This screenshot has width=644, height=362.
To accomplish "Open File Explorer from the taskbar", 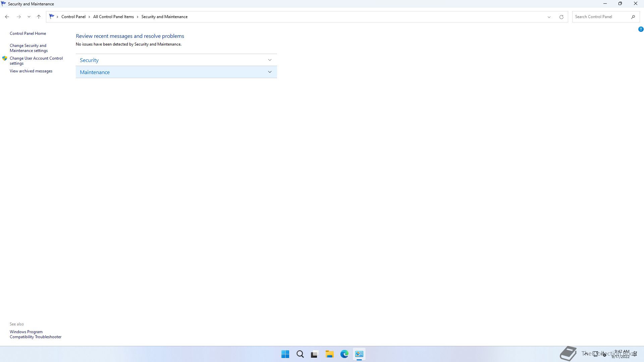I will (329, 354).
